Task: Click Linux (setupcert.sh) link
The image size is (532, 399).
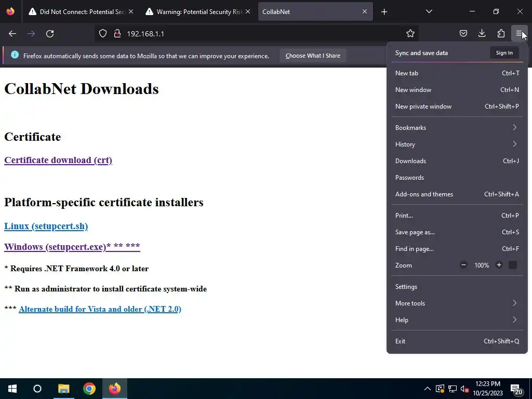Action: pos(46,227)
